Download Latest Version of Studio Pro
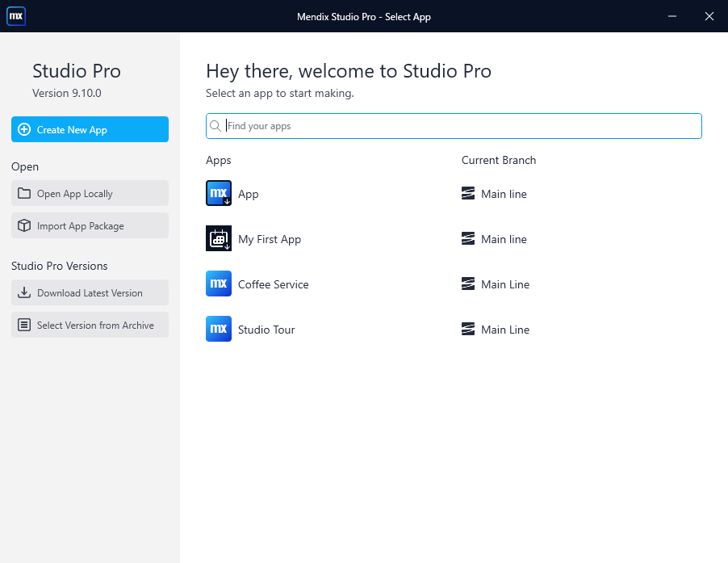 [90, 292]
